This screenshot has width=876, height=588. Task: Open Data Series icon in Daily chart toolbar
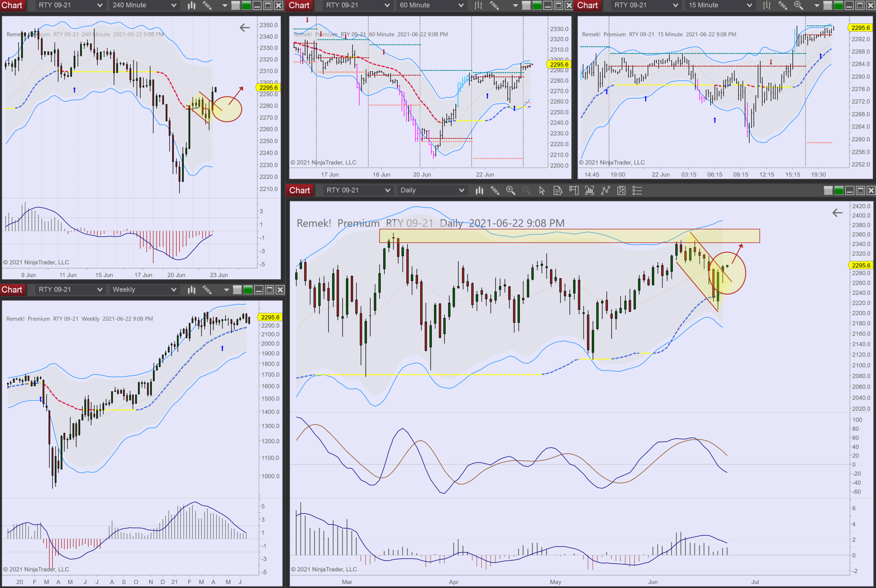[589, 191]
